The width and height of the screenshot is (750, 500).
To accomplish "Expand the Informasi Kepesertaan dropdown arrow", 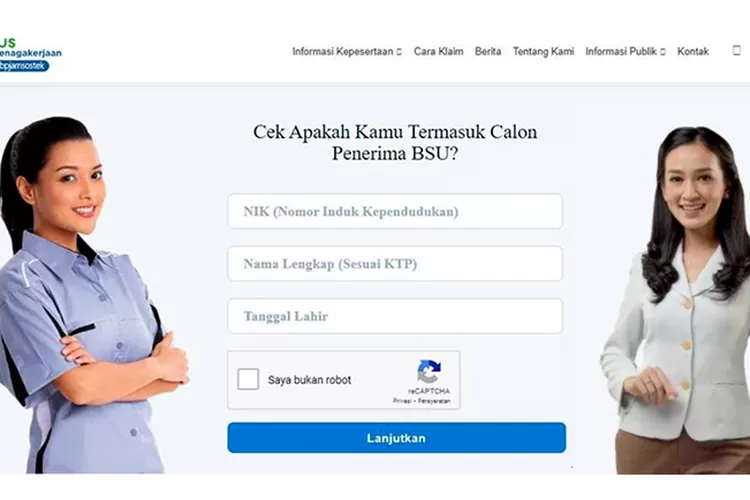I will click(399, 52).
